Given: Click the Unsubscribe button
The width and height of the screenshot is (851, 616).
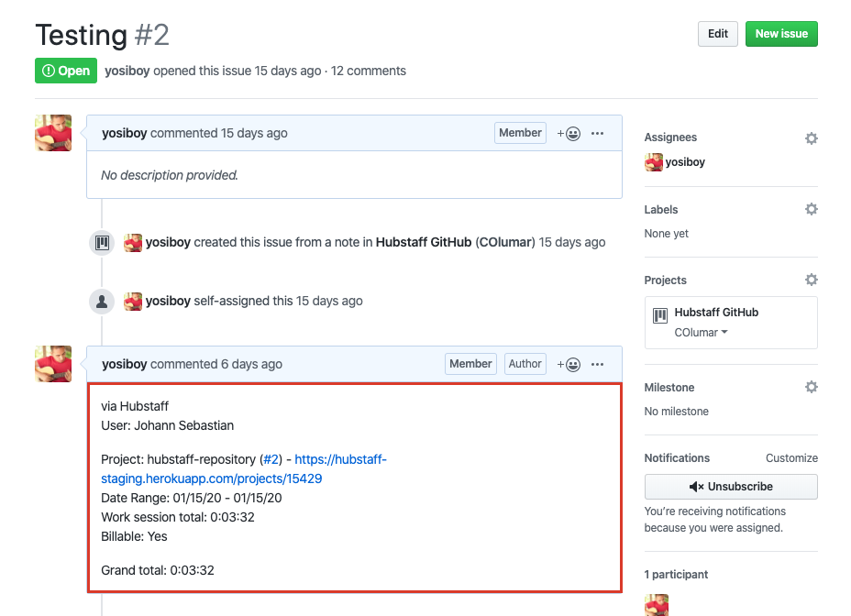Looking at the screenshot, I should coord(730,486).
